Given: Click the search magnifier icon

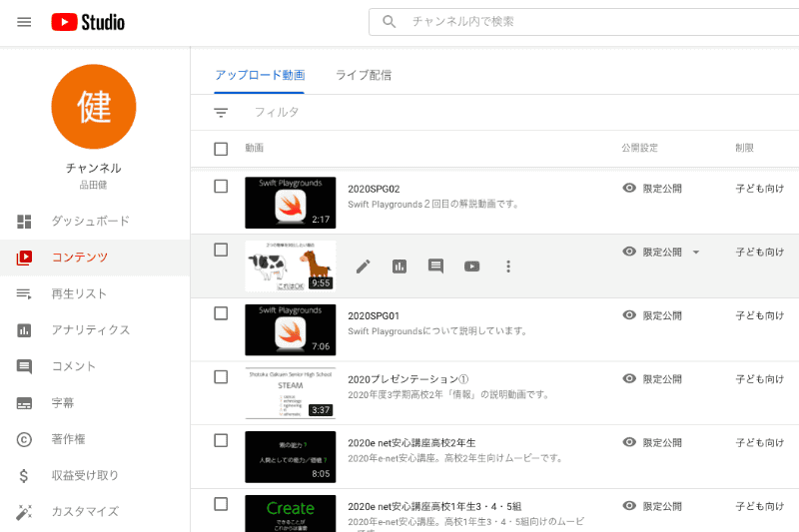Looking at the screenshot, I should (x=390, y=22).
